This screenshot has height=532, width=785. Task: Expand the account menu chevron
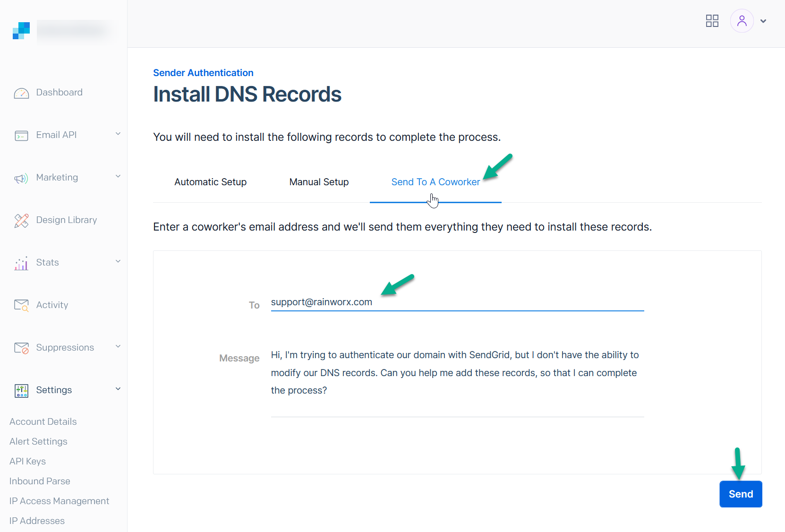763,21
